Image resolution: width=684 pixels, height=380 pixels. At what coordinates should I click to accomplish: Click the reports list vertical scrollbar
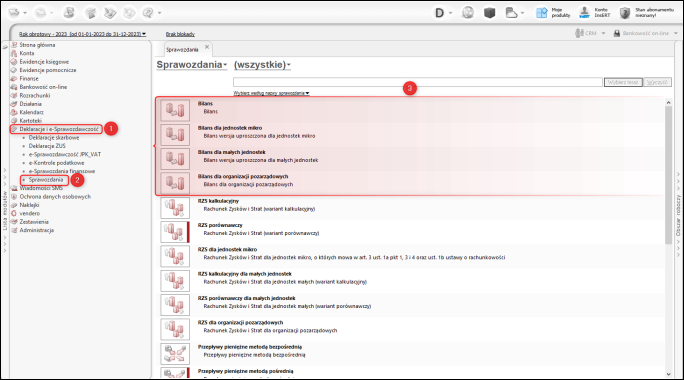pyautogui.click(x=668, y=175)
